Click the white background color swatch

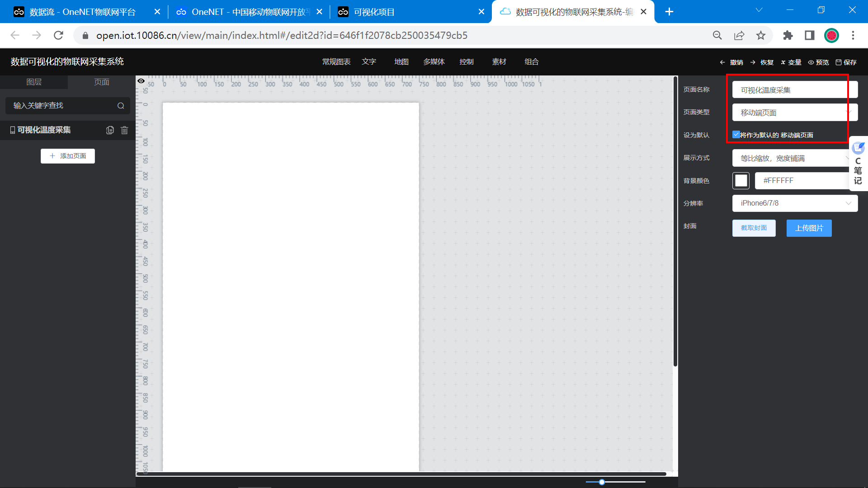(741, 181)
